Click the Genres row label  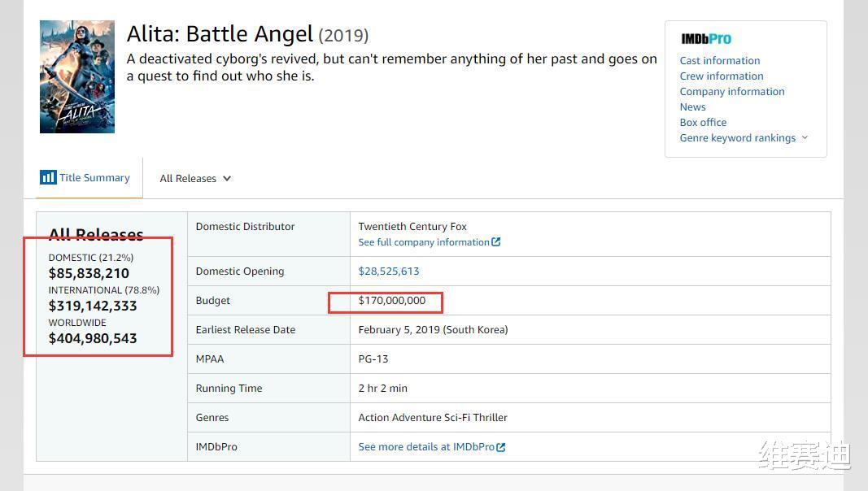(212, 418)
